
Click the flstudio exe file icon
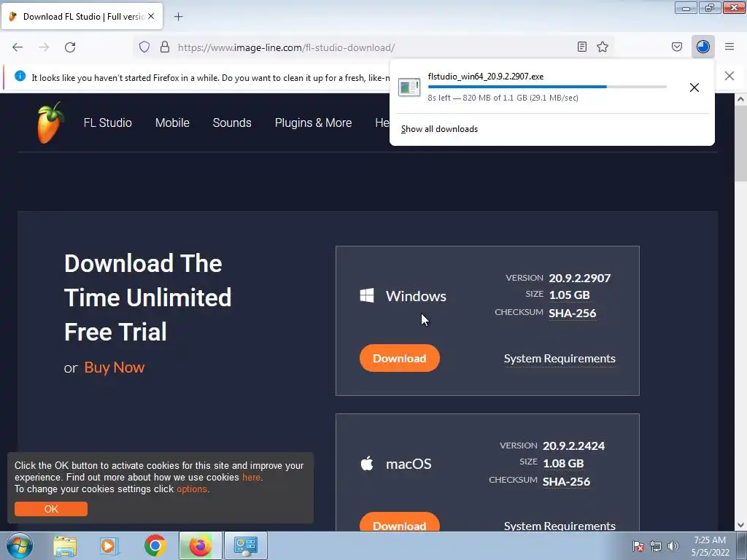click(409, 87)
